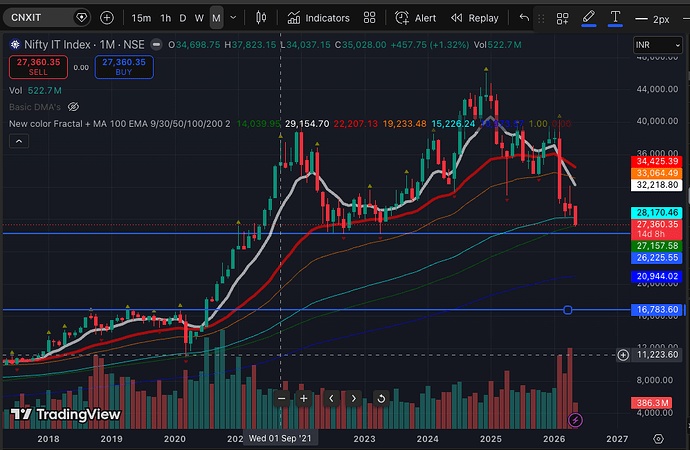Image resolution: width=690 pixels, height=450 pixels.
Task: Switch to the 1h timeframe
Action: (x=166, y=18)
